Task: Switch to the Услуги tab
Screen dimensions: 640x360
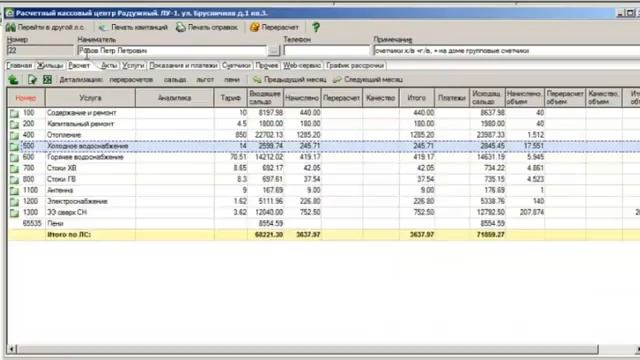Action: [133, 65]
